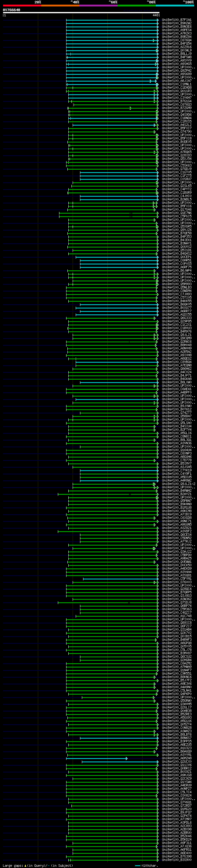
Task: Open hit UniRef100_B9H2W2
Action: pos(176,24)
